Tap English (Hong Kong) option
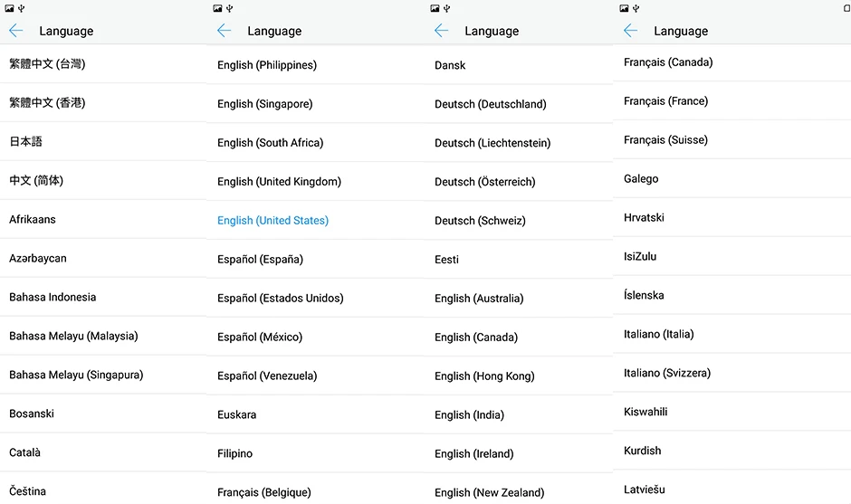Image resolution: width=851 pixels, height=504 pixels. (484, 376)
